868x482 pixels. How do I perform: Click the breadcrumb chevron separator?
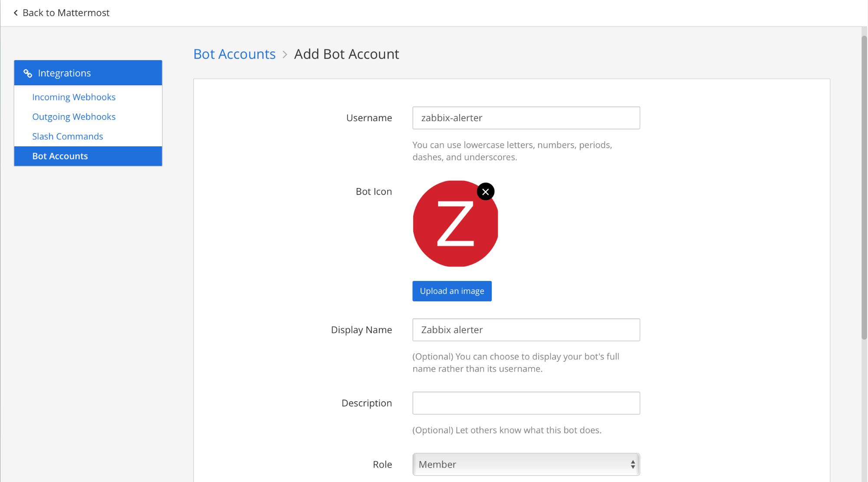pyautogui.click(x=285, y=55)
